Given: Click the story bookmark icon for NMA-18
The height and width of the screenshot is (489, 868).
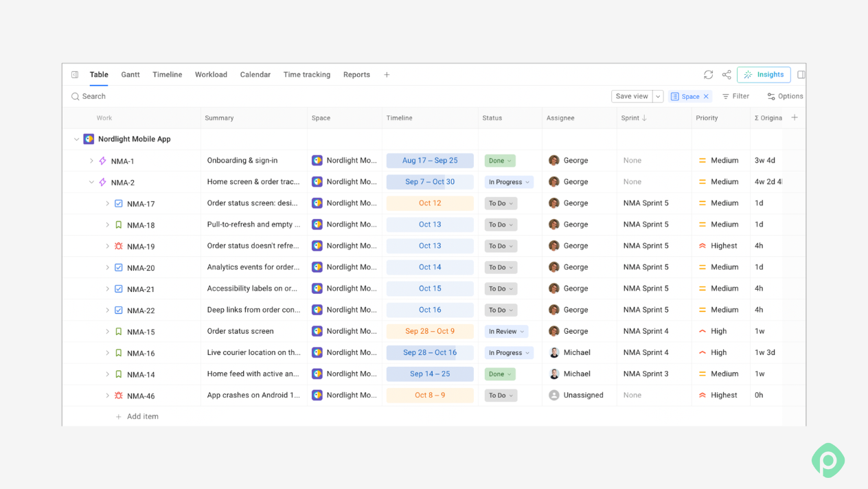Looking at the screenshot, I should click(119, 225).
